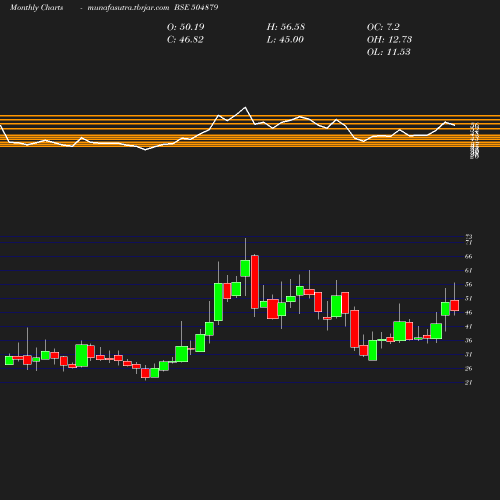
Task: Click the "OC: 7.2" reading
Action: pos(383,27)
